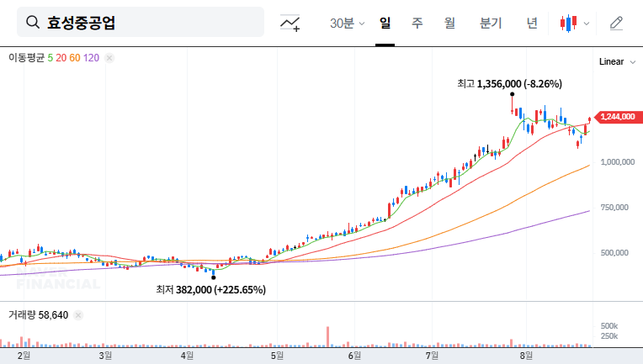
Task: Open the add indicator chart icon
Action: [x=290, y=23]
